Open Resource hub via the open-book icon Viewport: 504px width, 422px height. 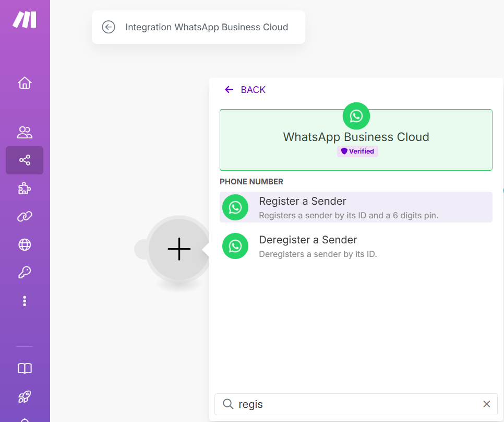coord(25,368)
